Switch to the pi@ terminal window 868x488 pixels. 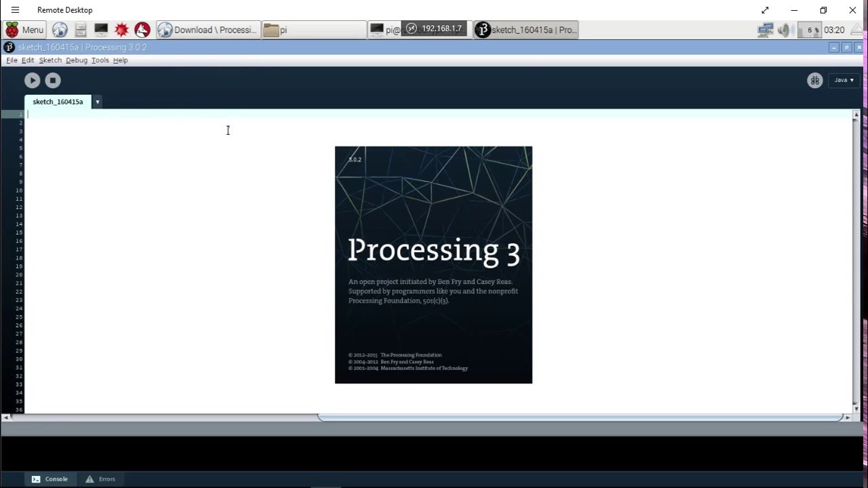pyautogui.click(x=385, y=30)
